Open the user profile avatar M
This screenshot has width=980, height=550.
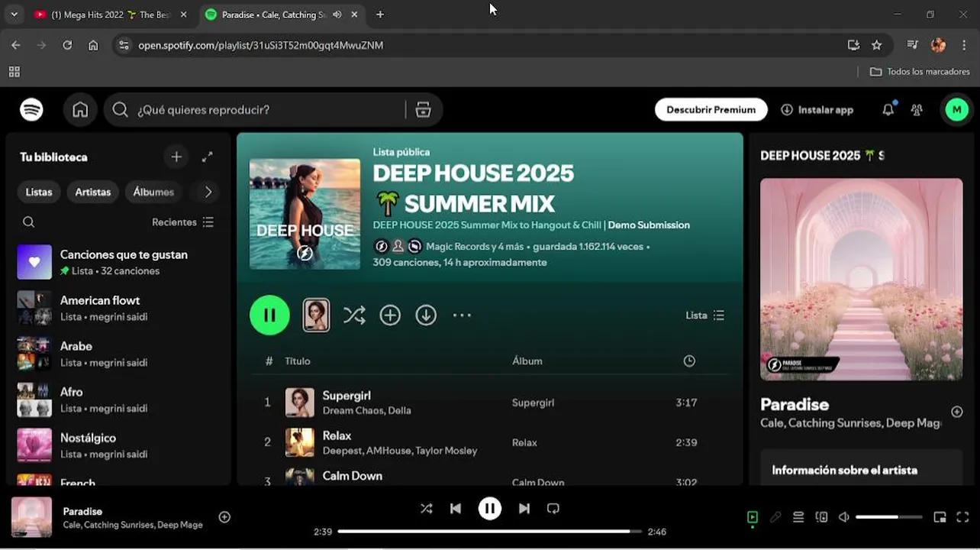pyautogui.click(x=956, y=110)
